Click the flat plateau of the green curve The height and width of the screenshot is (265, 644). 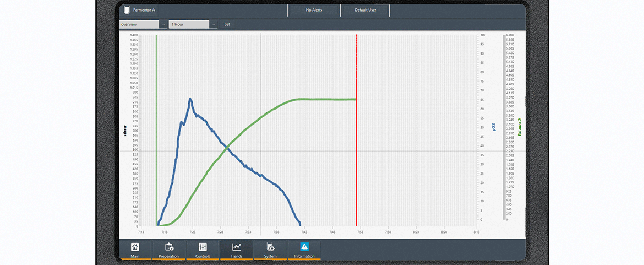[325, 99]
